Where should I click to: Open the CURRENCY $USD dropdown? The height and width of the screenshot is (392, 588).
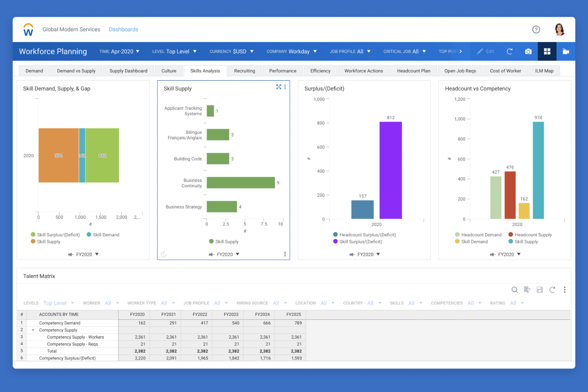click(x=232, y=51)
